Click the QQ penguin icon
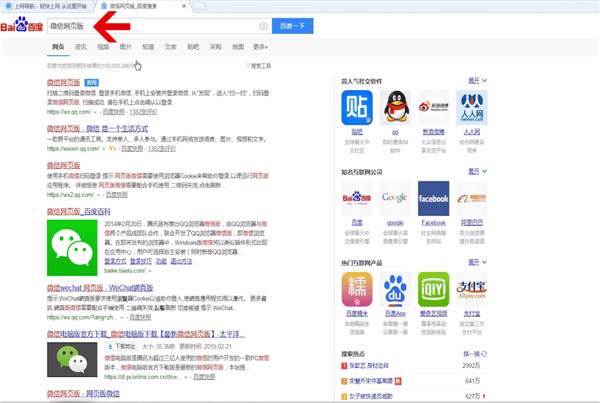Image resolution: width=600 pixels, height=403 pixels. [x=395, y=108]
